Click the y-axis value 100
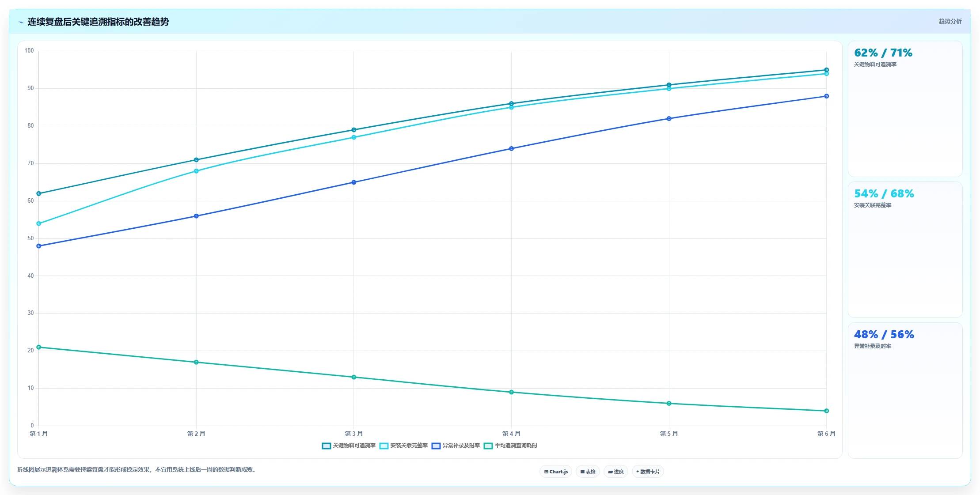 [x=29, y=51]
